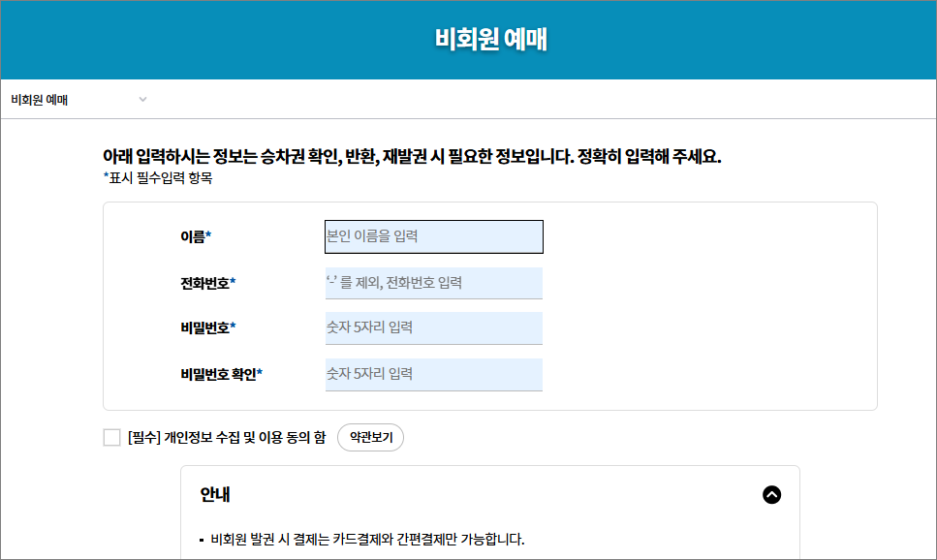Viewport: 937px width, 560px height.
Task: Open the 약관보기 terms dialog
Action: pos(370,437)
